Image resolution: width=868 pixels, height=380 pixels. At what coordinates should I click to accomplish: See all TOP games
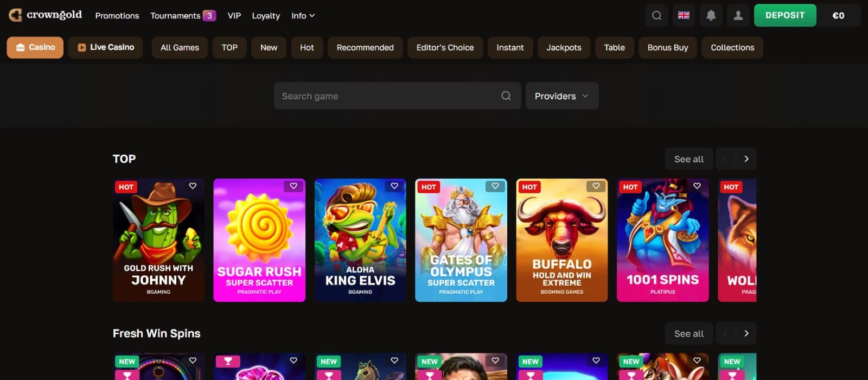pyautogui.click(x=689, y=159)
